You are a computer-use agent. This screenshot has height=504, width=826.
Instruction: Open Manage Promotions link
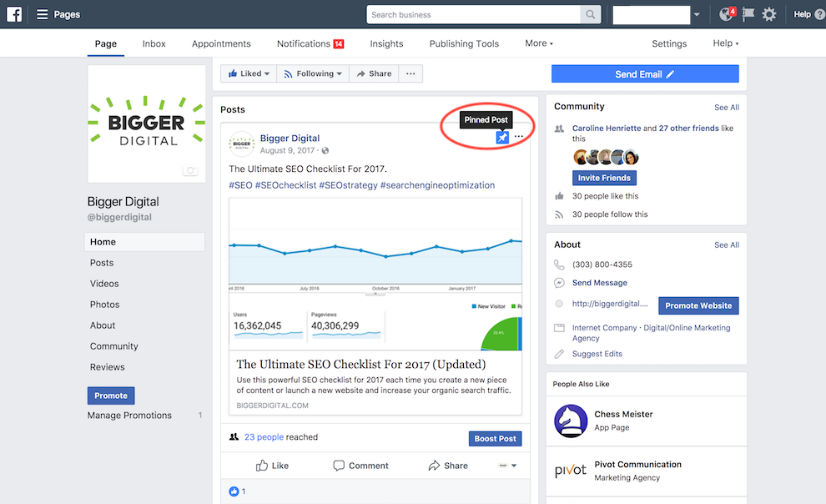pos(129,416)
